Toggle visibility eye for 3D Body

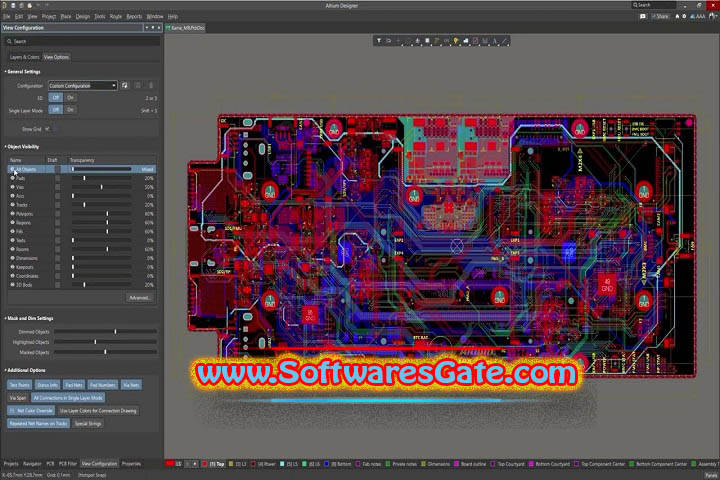coord(12,285)
